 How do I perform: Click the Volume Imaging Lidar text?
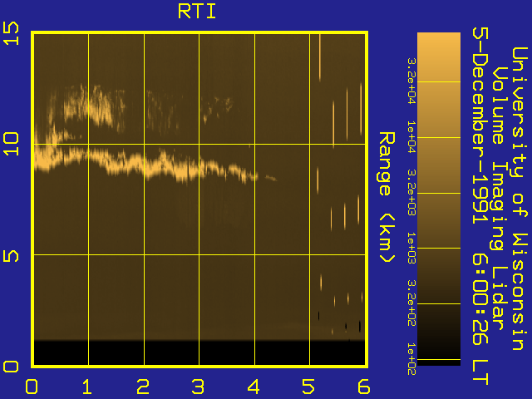pyautogui.click(x=500, y=199)
